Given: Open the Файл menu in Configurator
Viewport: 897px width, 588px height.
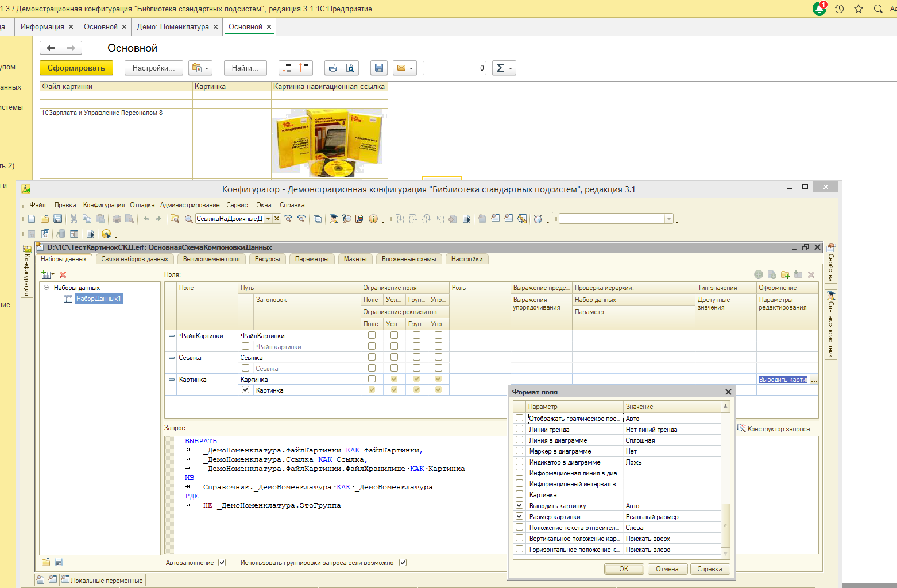Looking at the screenshot, I should click(38, 205).
